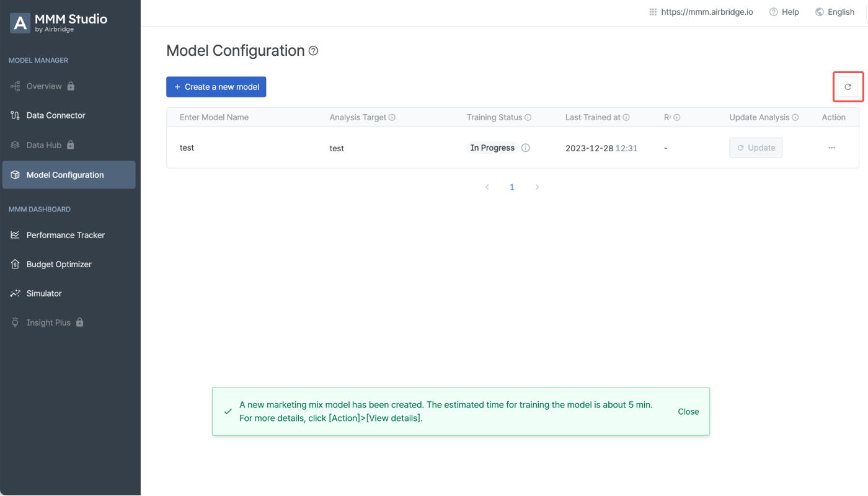Go to the next page arrow

click(537, 187)
